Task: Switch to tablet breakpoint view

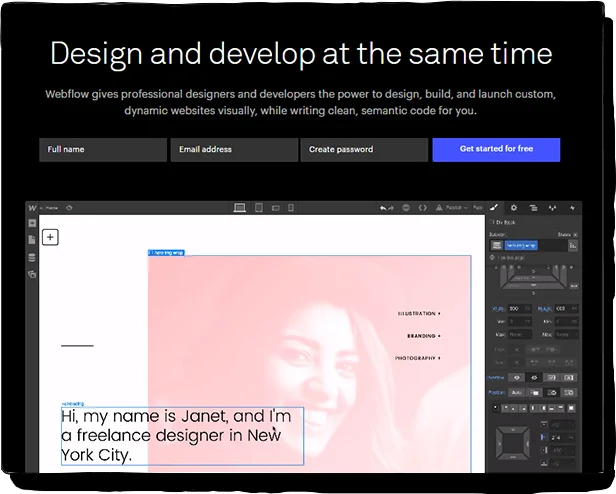Action: click(258, 208)
